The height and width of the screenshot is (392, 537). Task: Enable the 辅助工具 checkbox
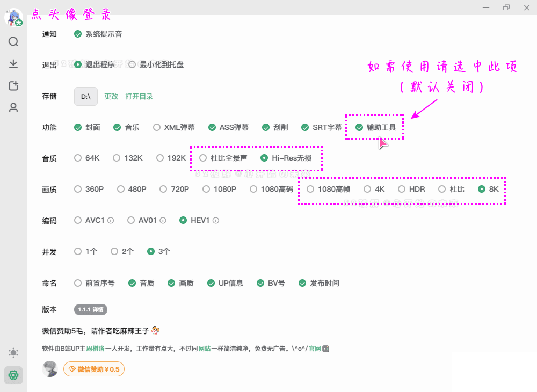[360, 127]
